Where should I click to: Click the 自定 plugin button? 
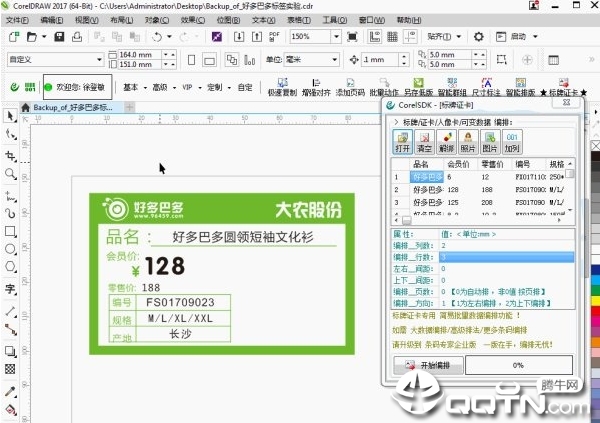click(x=245, y=88)
